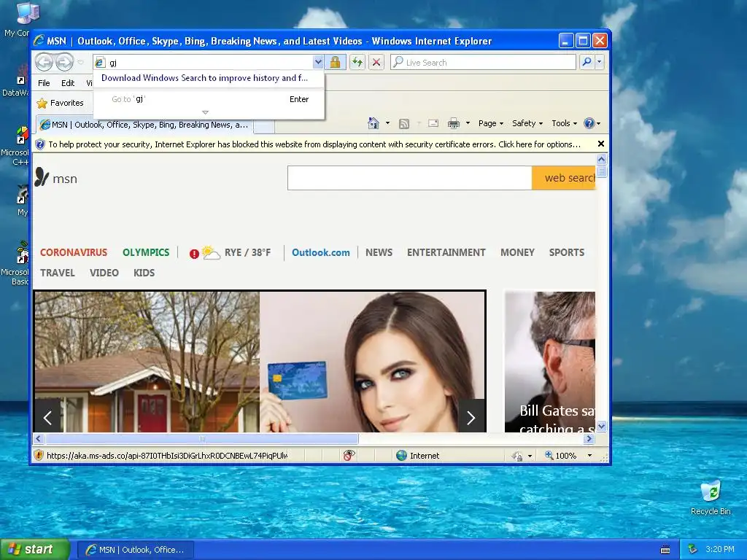The width and height of the screenshot is (747, 560).
Task: Click the weather alert red icon
Action: click(x=194, y=254)
